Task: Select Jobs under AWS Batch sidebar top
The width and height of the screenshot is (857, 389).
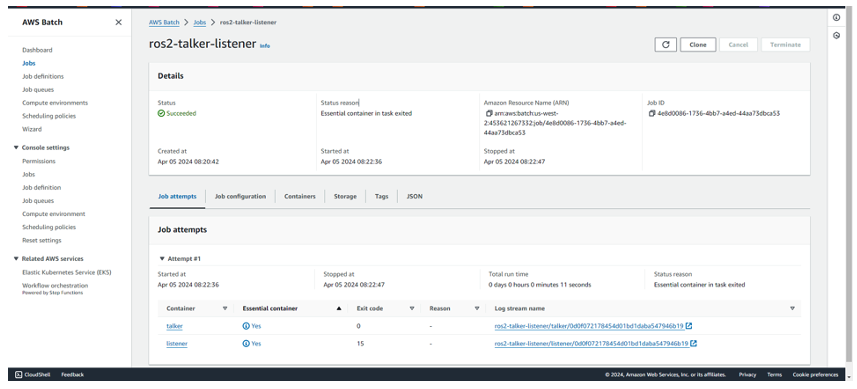Action: click(x=28, y=63)
